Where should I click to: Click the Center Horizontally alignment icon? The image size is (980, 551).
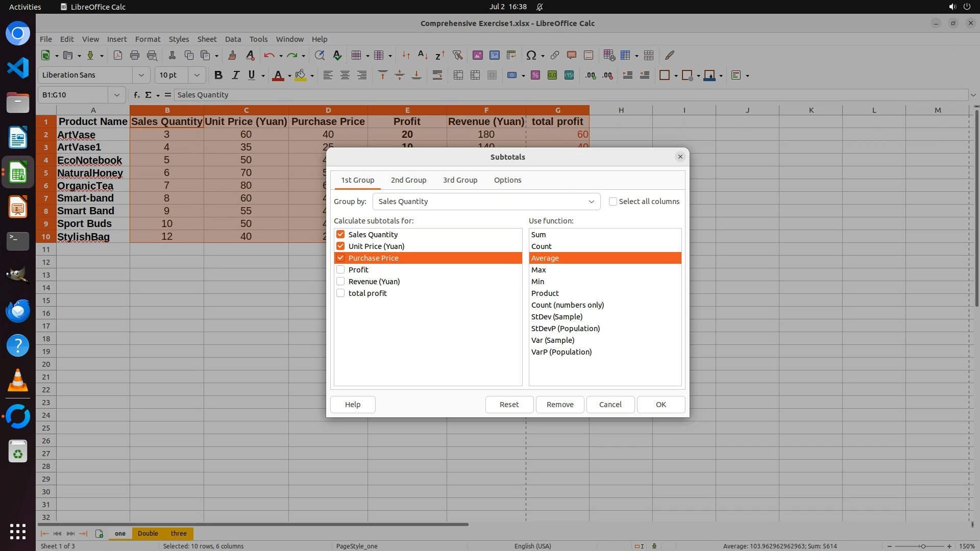coord(345,76)
